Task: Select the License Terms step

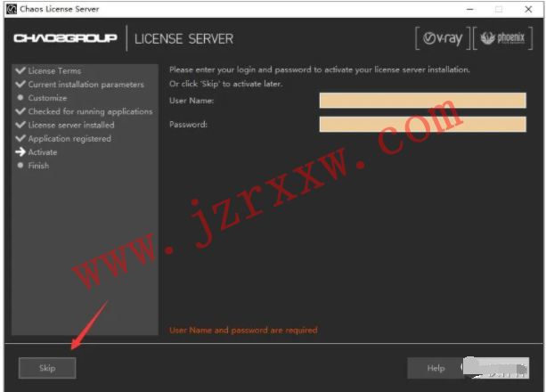Action: click(x=54, y=70)
